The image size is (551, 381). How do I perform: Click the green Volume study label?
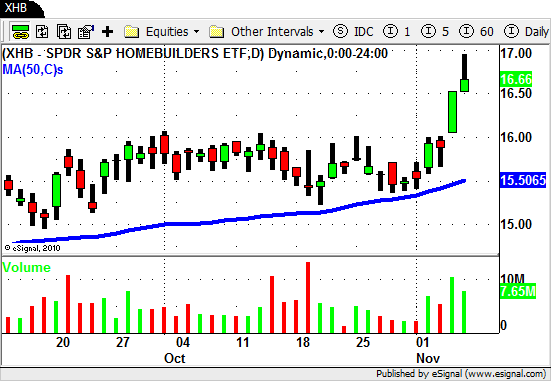pos(26,267)
